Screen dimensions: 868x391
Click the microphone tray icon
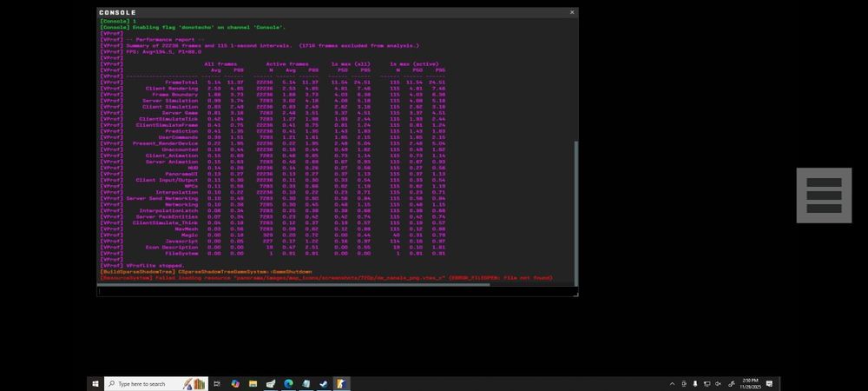(695, 384)
